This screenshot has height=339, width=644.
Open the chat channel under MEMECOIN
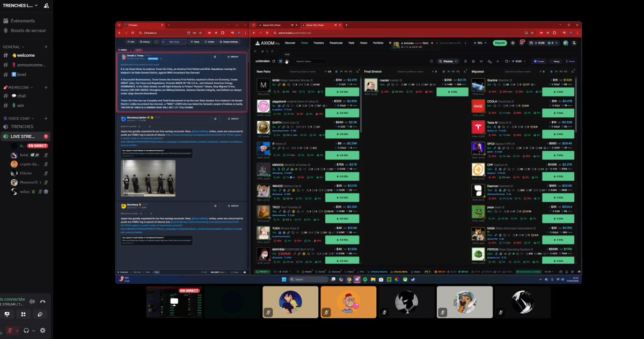point(25,96)
